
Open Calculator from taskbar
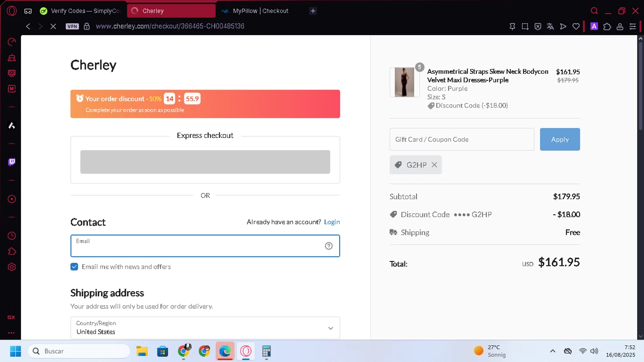[267, 351]
